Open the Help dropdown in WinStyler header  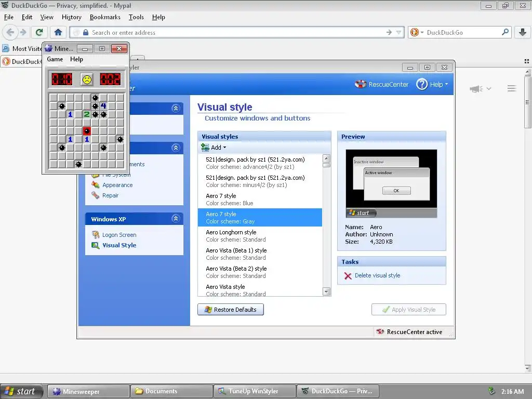pos(432,84)
